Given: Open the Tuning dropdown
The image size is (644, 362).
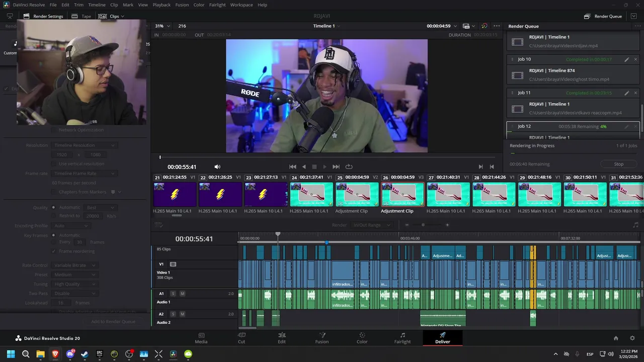Looking at the screenshot, I should click(74, 285).
